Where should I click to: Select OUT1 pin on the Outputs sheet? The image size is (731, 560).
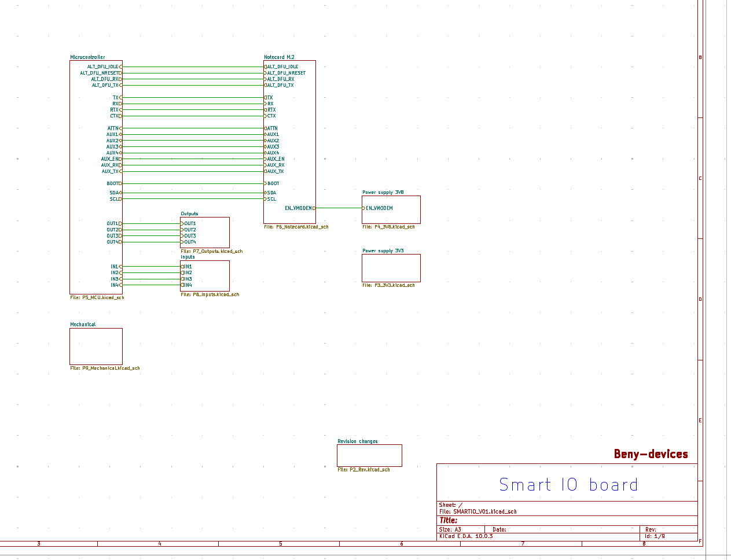coord(189,224)
